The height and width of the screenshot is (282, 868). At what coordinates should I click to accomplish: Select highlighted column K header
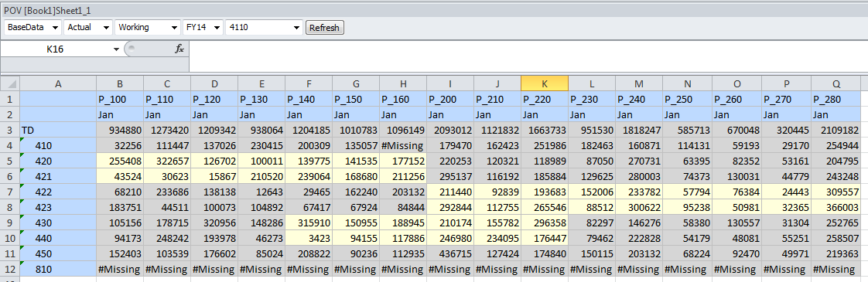(545, 84)
